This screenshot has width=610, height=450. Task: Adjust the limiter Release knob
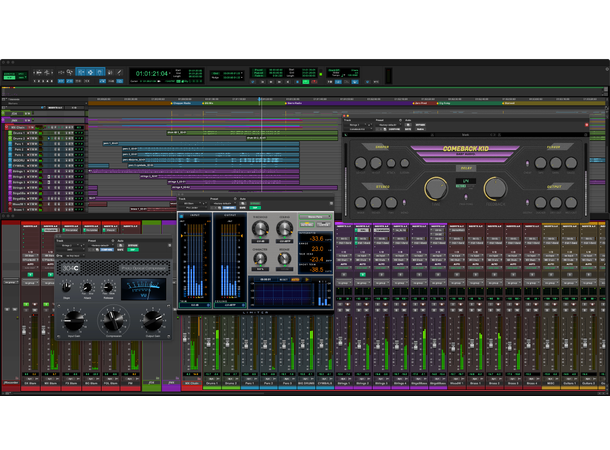[284, 258]
